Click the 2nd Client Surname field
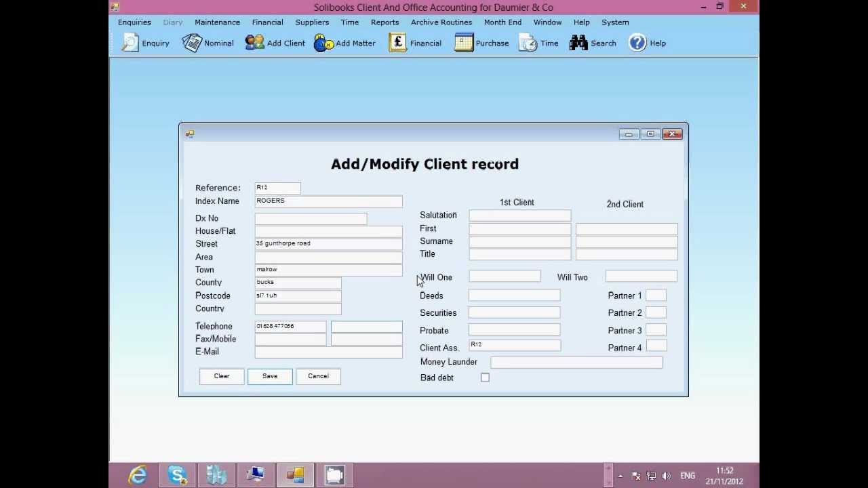Viewport: 868px width, 488px height. [627, 242]
